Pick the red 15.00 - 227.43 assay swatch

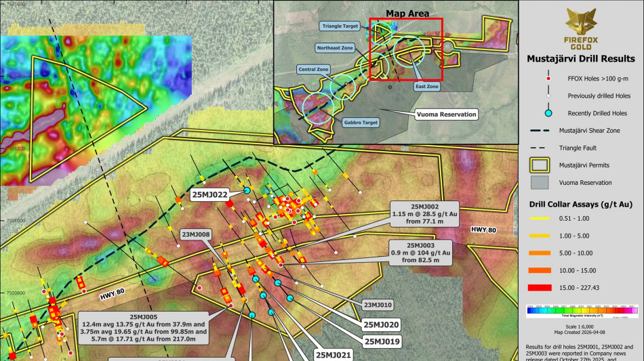coord(547,288)
